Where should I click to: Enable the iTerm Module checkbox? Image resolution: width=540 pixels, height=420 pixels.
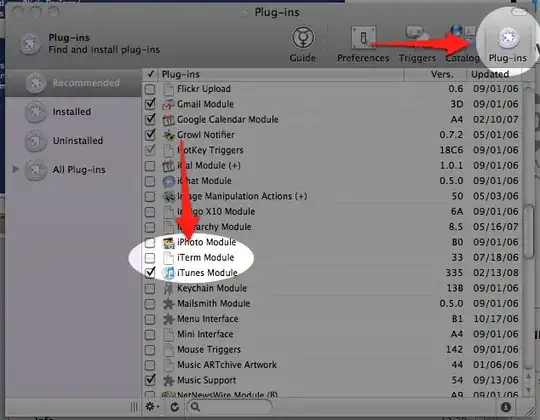[150, 258]
